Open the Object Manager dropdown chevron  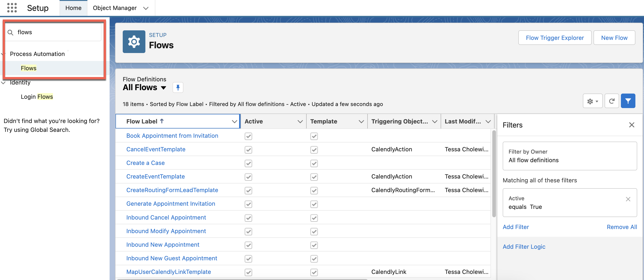tap(146, 8)
